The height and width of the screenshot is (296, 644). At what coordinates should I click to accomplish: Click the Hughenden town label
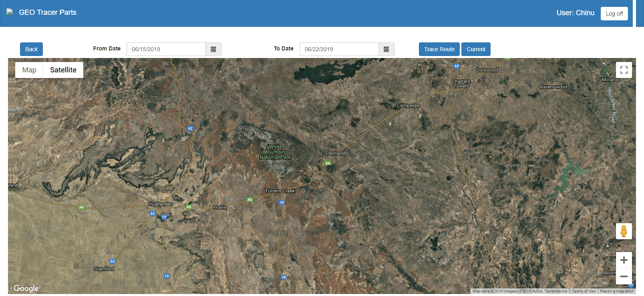(161, 204)
